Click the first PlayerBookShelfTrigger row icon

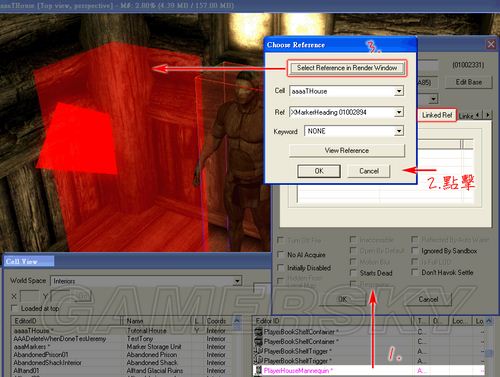258,351
